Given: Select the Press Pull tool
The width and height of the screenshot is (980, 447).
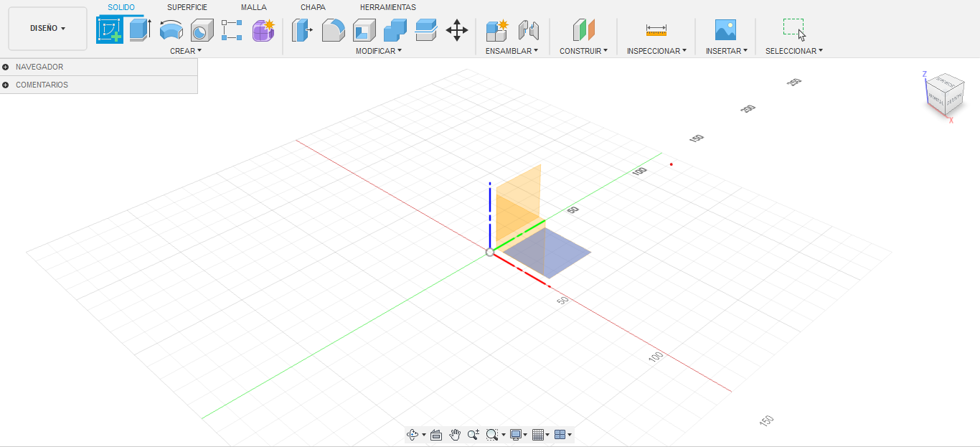Looking at the screenshot, I should (x=302, y=30).
